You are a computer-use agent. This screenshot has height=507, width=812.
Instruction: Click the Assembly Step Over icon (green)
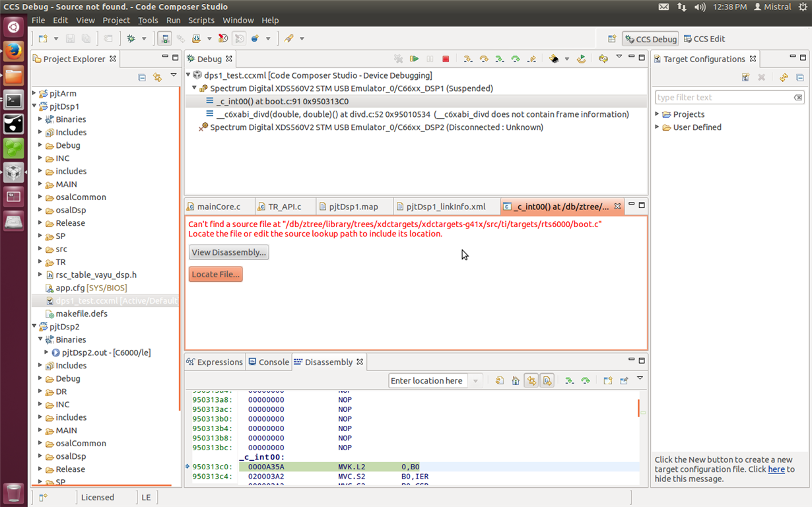[516, 59]
